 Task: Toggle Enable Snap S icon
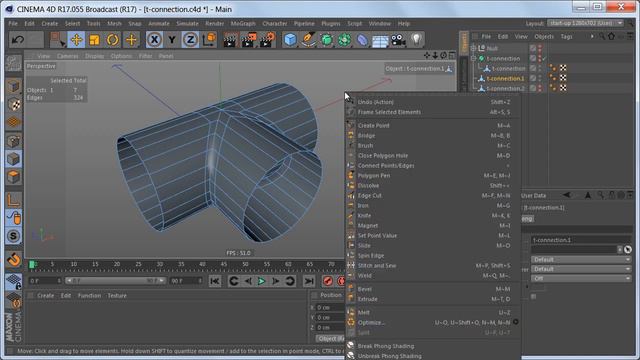click(x=13, y=236)
